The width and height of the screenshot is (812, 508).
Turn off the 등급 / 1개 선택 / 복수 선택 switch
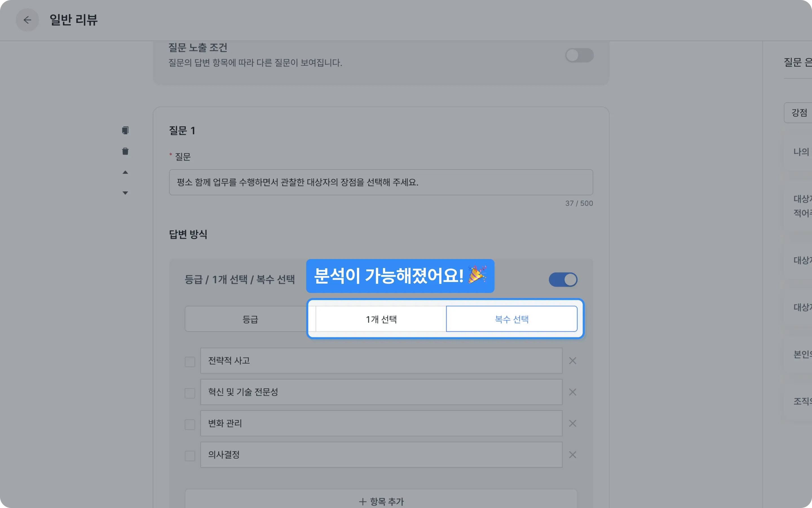coord(563,279)
